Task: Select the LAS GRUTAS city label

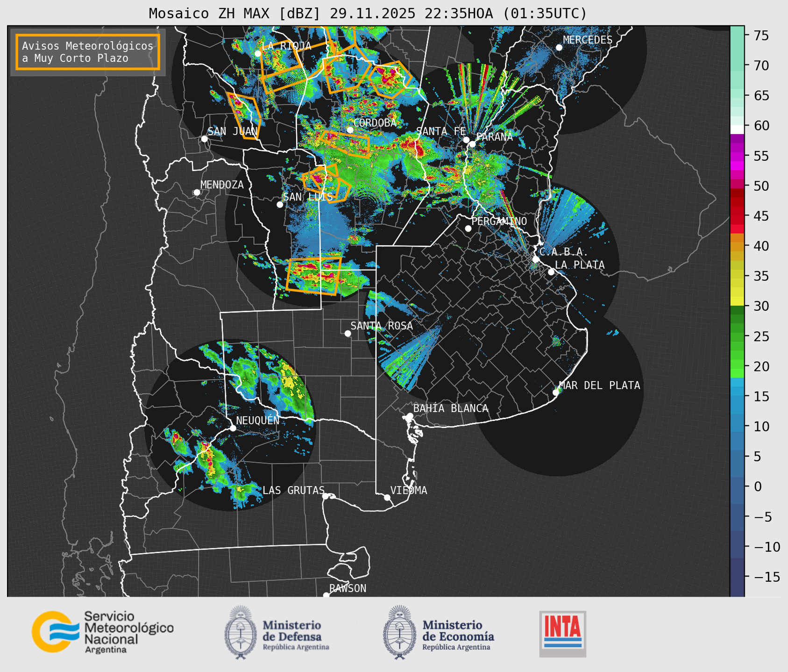Action: click(293, 490)
